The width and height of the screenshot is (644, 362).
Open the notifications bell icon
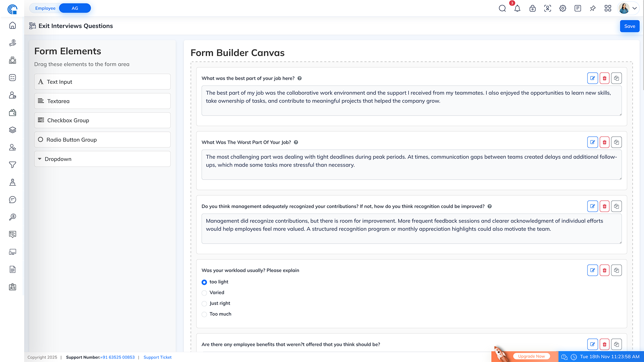(x=517, y=8)
